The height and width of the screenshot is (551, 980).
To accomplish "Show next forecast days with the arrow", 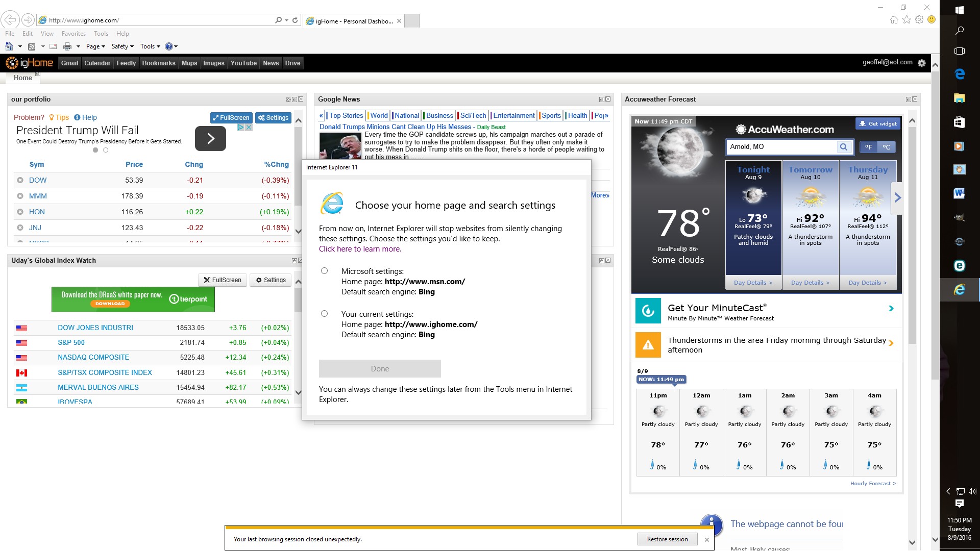I will point(898,197).
